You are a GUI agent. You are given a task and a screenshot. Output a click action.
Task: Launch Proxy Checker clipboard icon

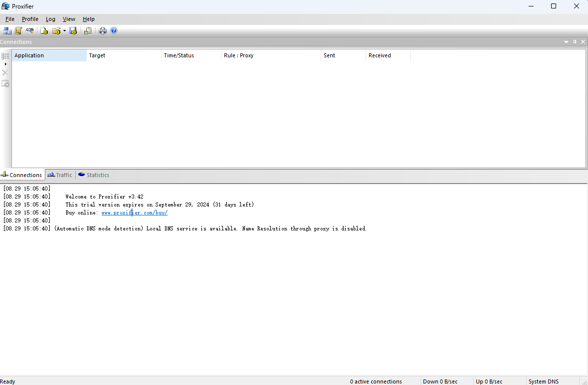click(x=88, y=31)
